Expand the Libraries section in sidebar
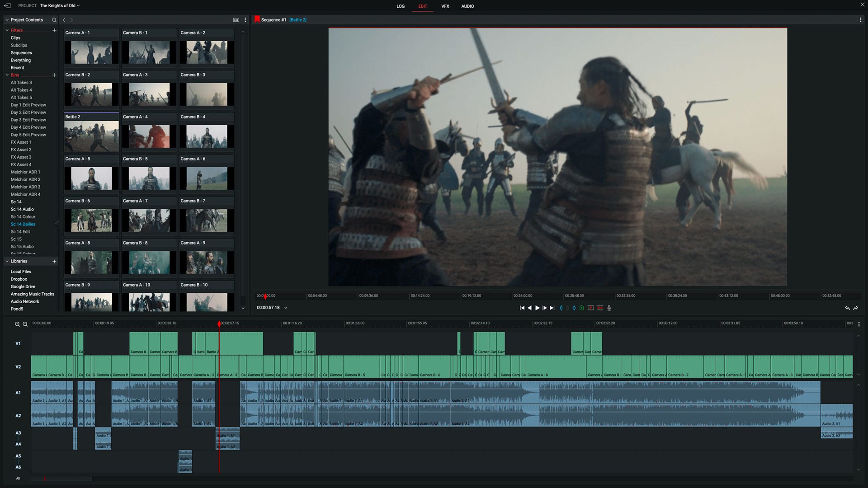 tap(6, 261)
